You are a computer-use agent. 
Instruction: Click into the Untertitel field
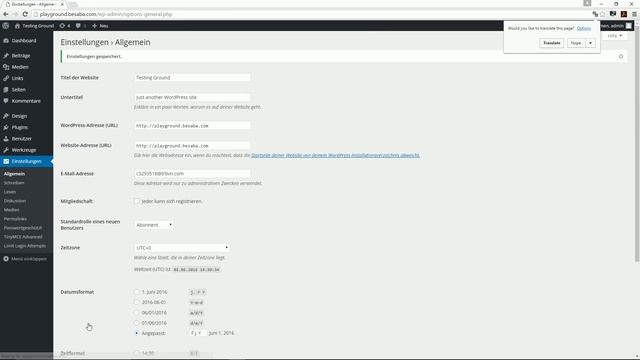coord(192,97)
